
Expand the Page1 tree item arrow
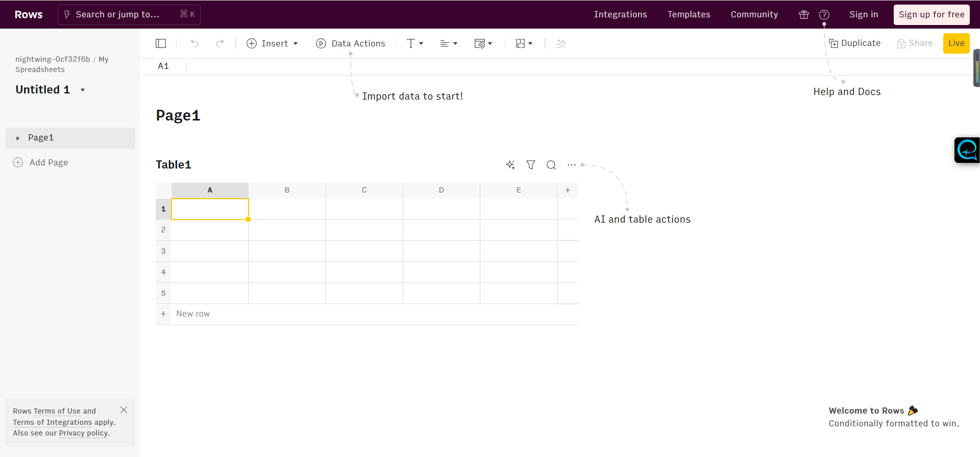[18, 138]
